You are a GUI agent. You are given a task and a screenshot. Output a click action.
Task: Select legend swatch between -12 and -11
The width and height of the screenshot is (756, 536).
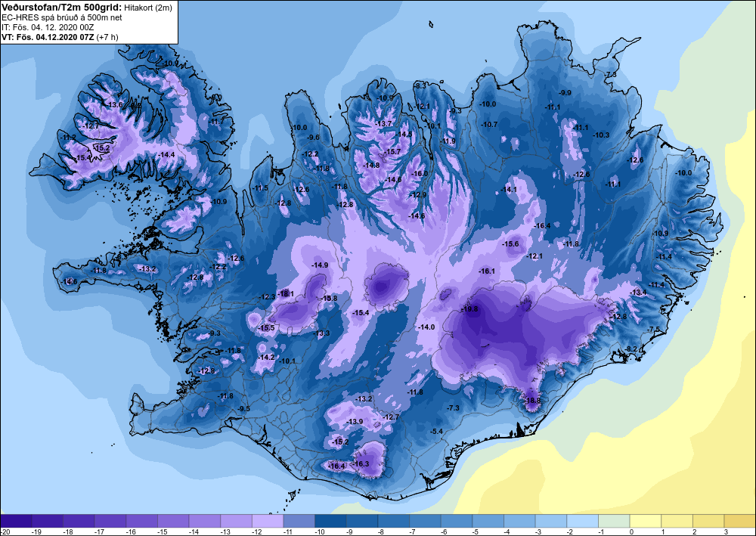[268, 521]
